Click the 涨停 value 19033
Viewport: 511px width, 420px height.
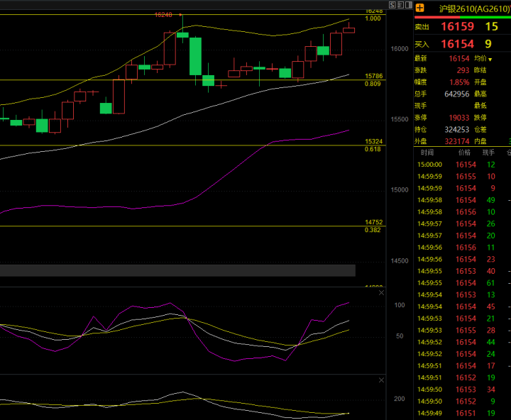(x=459, y=118)
